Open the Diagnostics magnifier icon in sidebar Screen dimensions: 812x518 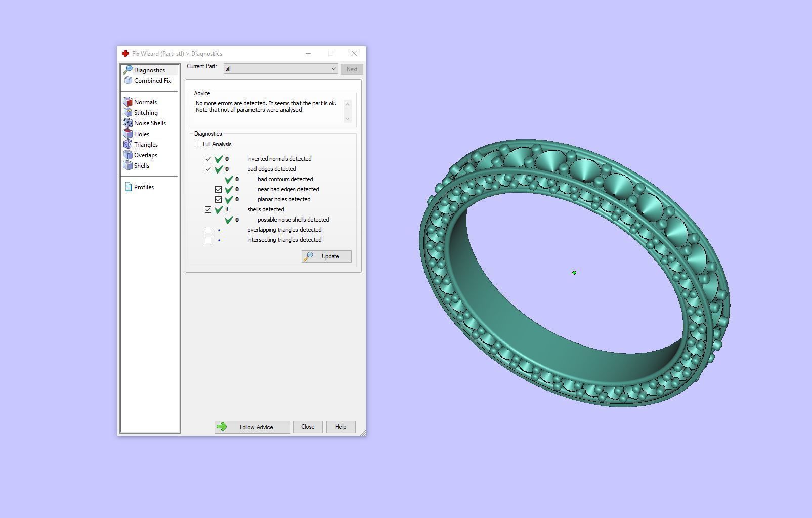(127, 70)
